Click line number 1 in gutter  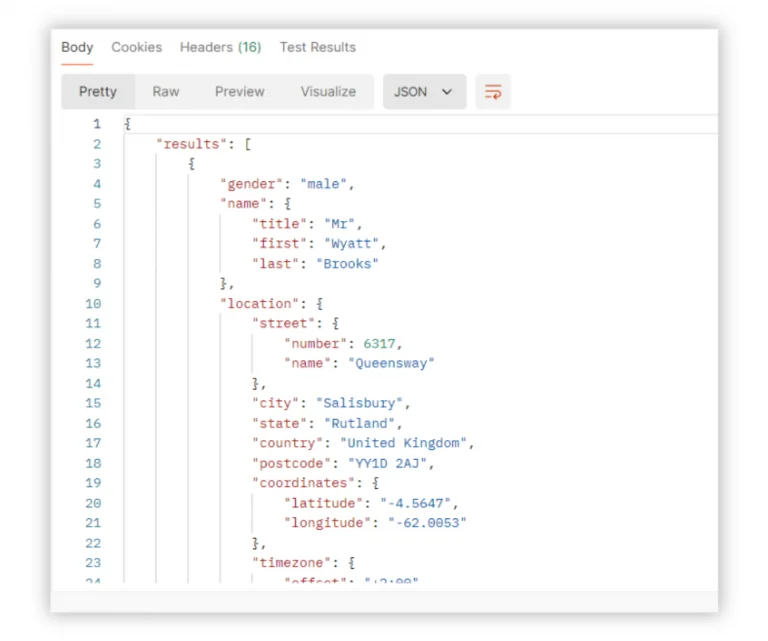pyautogui.click(x=97, y=124)
